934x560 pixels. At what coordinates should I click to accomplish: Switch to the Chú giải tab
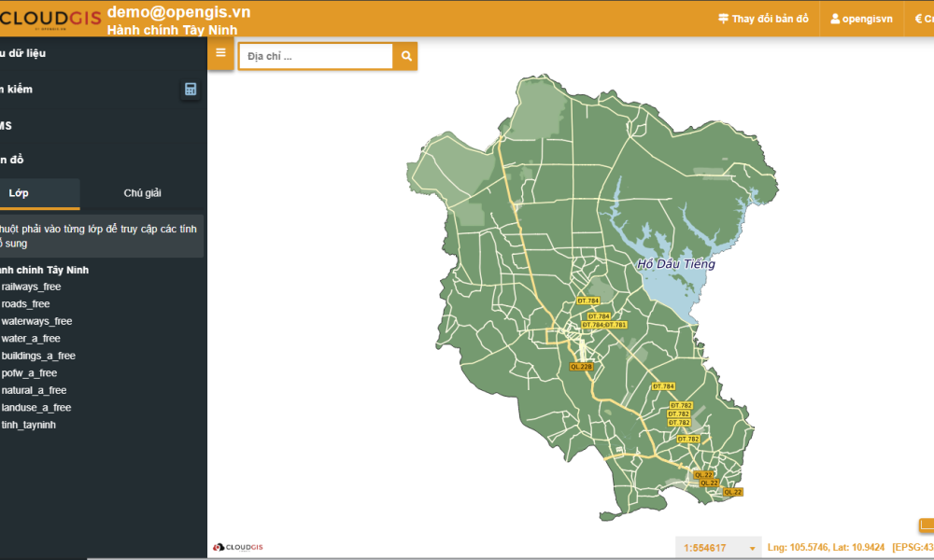pyautogui.click(x=142, y=193)
